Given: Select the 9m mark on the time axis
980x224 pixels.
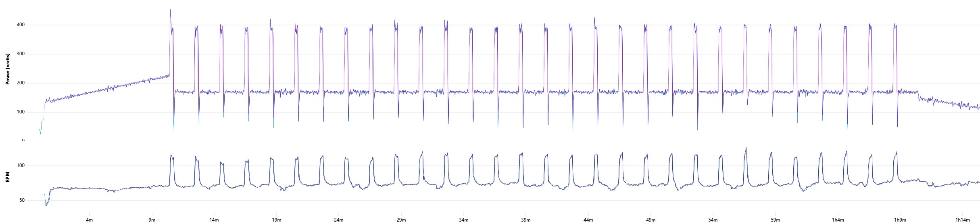Looking at the screenshot, I should click(x=152, y=220).
